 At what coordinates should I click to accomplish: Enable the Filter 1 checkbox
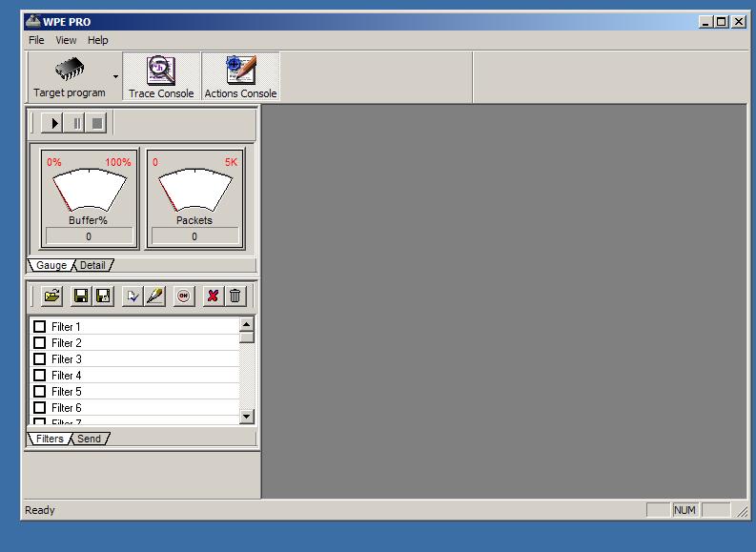tap(39, 327)
